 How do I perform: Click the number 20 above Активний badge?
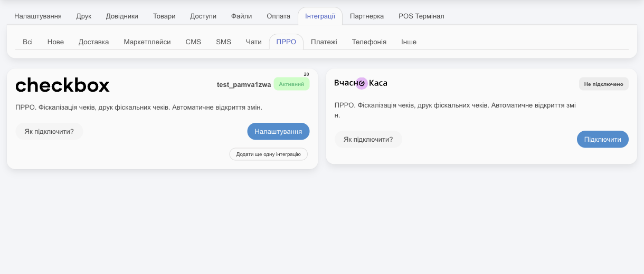306,74
